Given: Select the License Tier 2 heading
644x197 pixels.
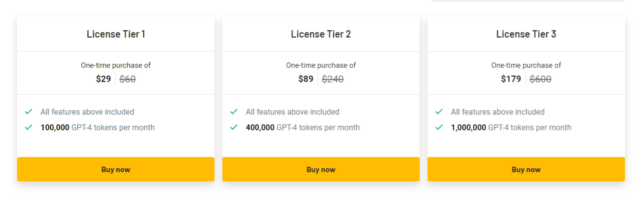Looking at the screenshot, I should pyautogui.click(x=321, y=34).
